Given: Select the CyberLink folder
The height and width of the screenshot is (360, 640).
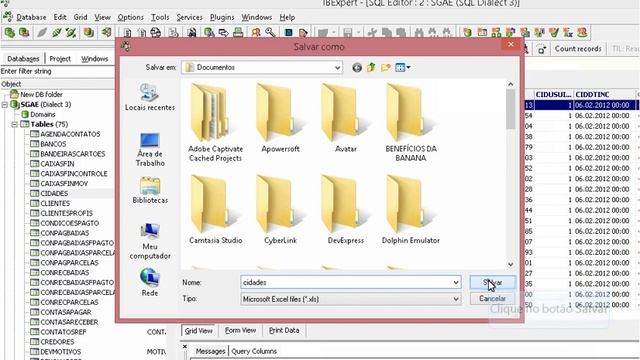Looking at the screenshot, I should pos(280,210).
